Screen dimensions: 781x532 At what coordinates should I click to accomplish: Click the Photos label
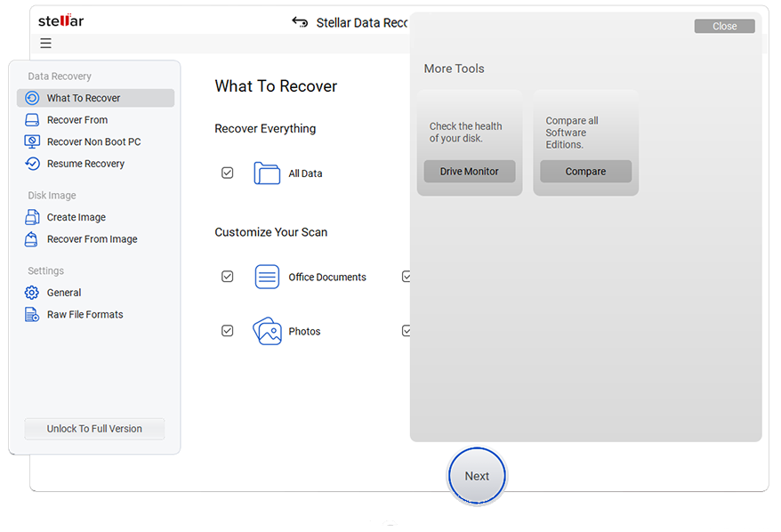(x=304, y=331)
